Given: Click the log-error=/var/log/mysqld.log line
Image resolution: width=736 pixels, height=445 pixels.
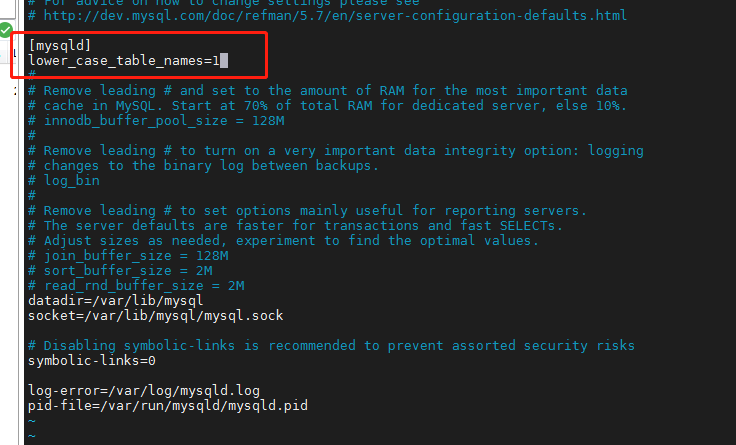Looking at the screenshot, I should (x=144, y=391).
